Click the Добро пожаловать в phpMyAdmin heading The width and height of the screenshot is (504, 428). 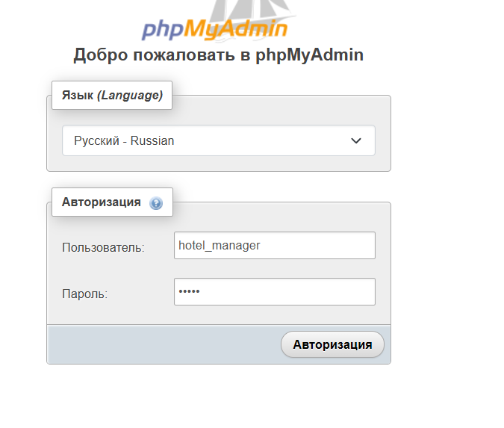tap(219, 55)
